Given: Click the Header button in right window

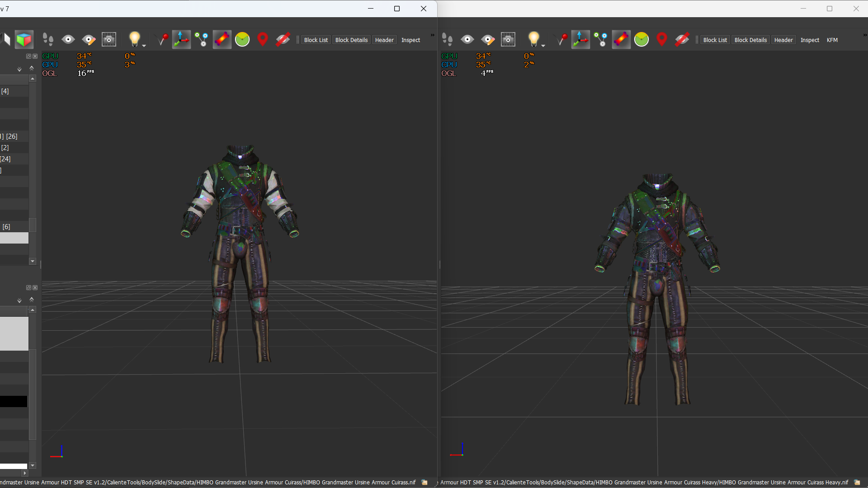Looking at the screenshot, I should click(x=783, y=40).
